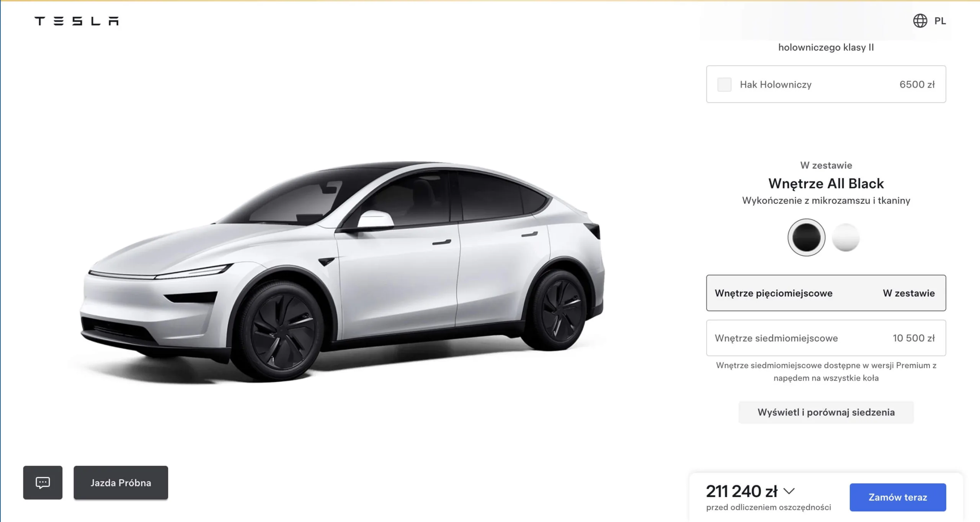Click the Wnętrze All Black heading
Viewport: 980px width, 522px height.
pyautogui.click(x=826, y=184)
